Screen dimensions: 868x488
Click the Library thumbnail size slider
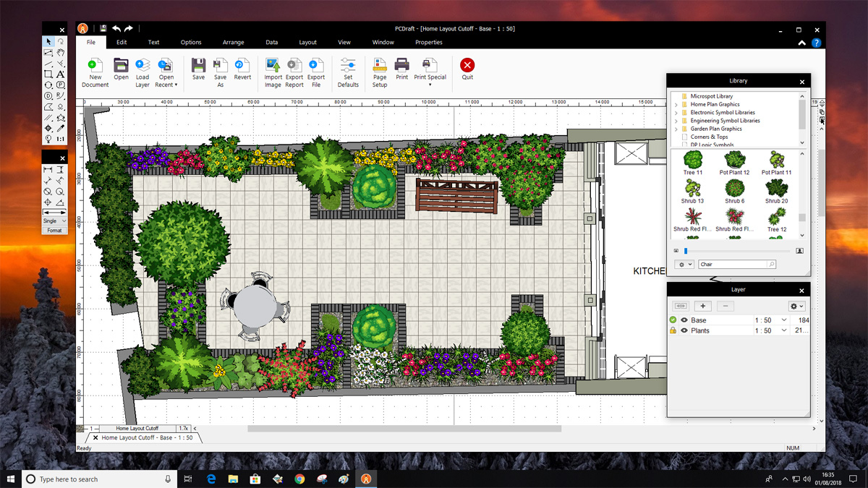pyautogui.click(x=736, y=251)
